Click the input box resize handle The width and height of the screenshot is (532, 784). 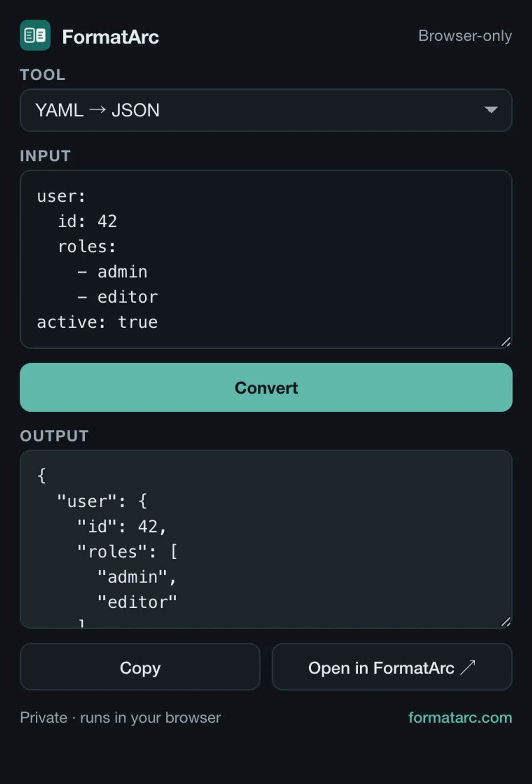coord(506,342)
